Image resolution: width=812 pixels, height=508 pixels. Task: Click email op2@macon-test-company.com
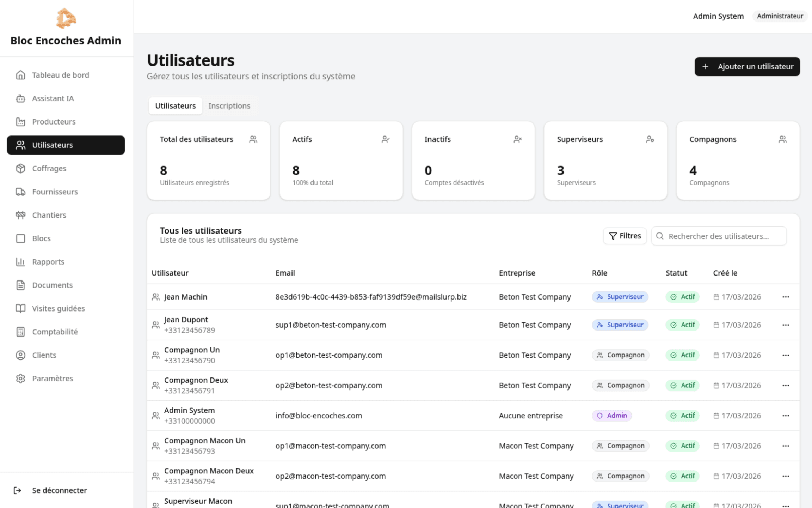(331, 476)
